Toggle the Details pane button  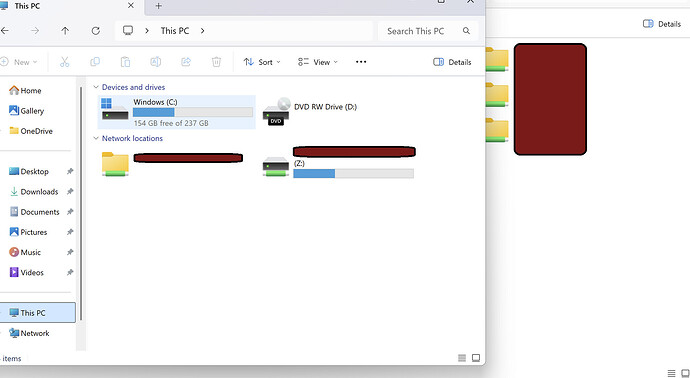[x=452, y=62]
